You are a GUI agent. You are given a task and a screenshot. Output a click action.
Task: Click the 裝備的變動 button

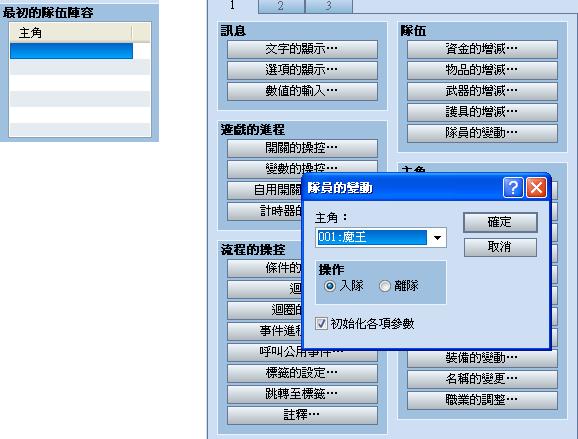482,359
